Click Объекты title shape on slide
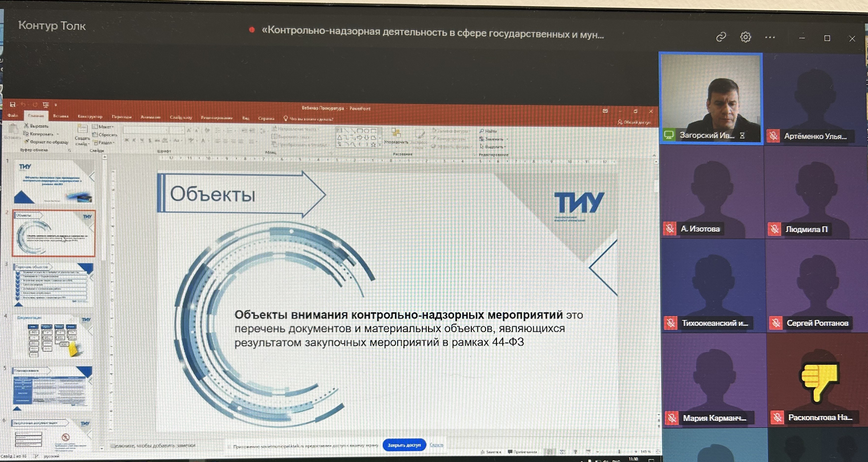Image resolution: width=868 pixels, height=462 pixels. 241,195
